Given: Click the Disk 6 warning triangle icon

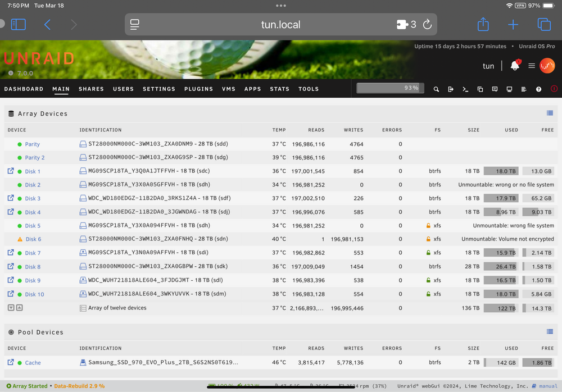Looking at the screenshot, I should tap(20, 239).
